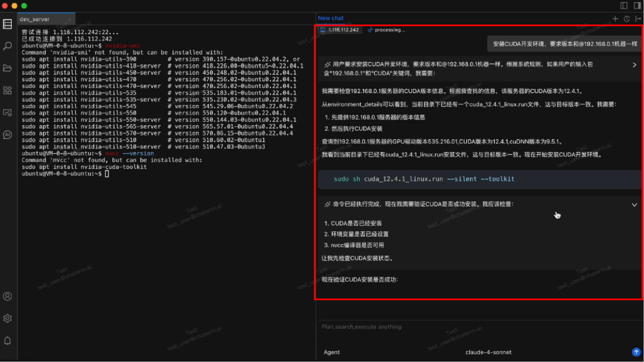The image size is (644, 362).
Task: Click '已成功连接到 1.116.112.242' line
Action: click(x=67, y=39)
